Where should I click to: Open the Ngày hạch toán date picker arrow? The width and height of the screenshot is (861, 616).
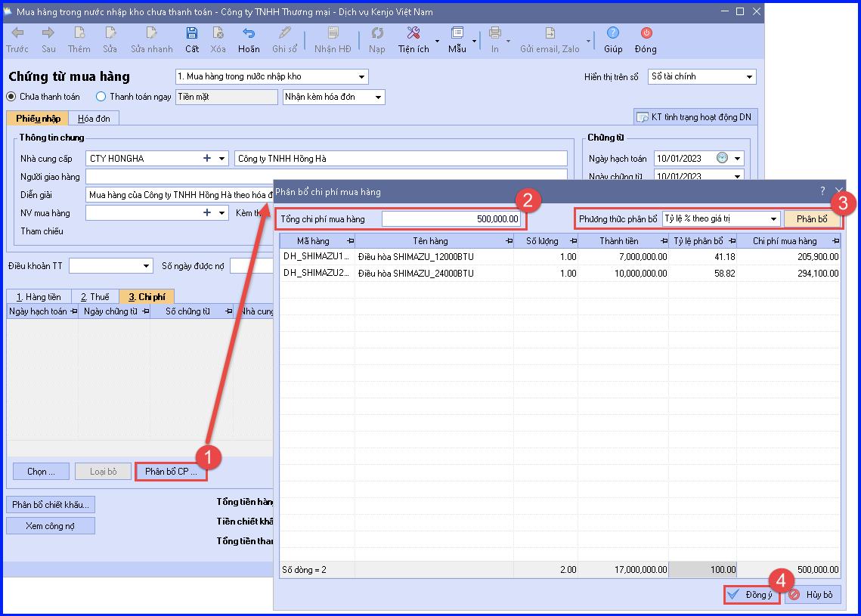coord(737,159)
